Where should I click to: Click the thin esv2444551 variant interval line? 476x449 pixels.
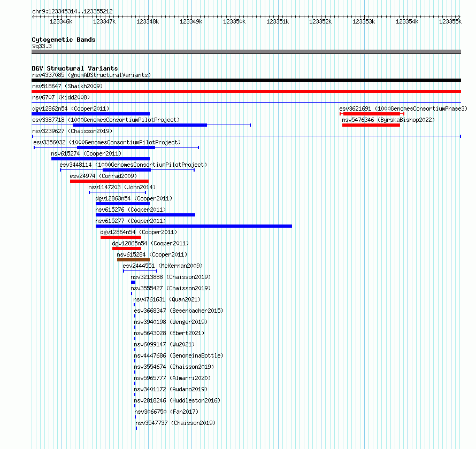(140, 271)
